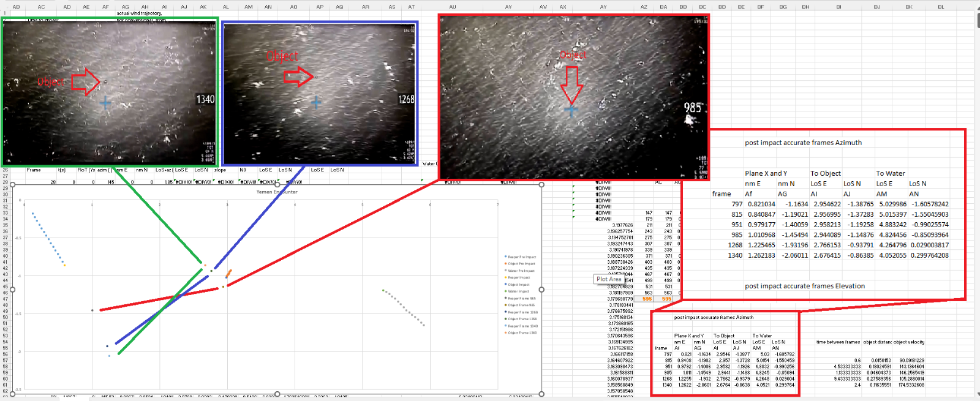Select 'Object Frame 985' legend entry
This screenshot has height=401, width=980.
(x=521, y=305)
